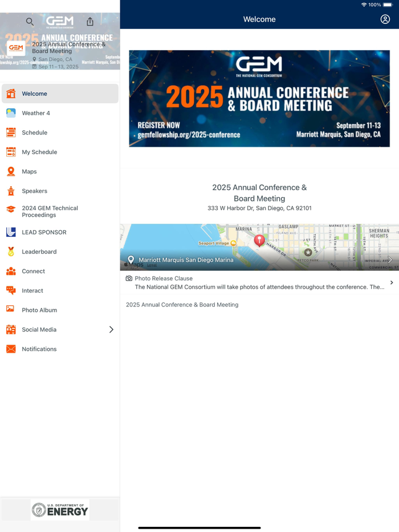Click the My Schedule checklist icon
The image size is (399, 532).
tap(11, 152)
